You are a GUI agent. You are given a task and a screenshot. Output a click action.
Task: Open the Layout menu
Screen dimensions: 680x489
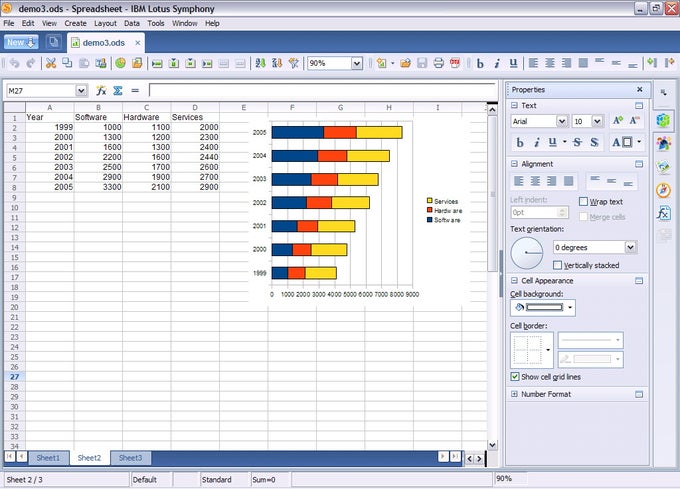click(105, 23)
